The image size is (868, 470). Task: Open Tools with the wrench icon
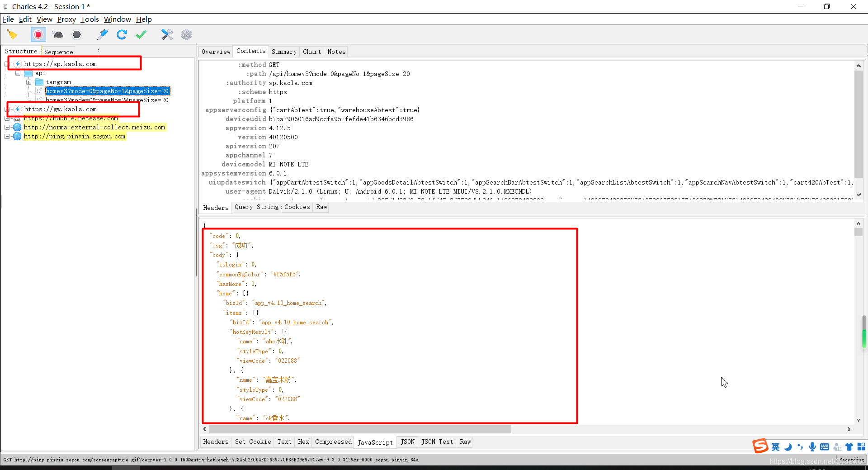167,35
